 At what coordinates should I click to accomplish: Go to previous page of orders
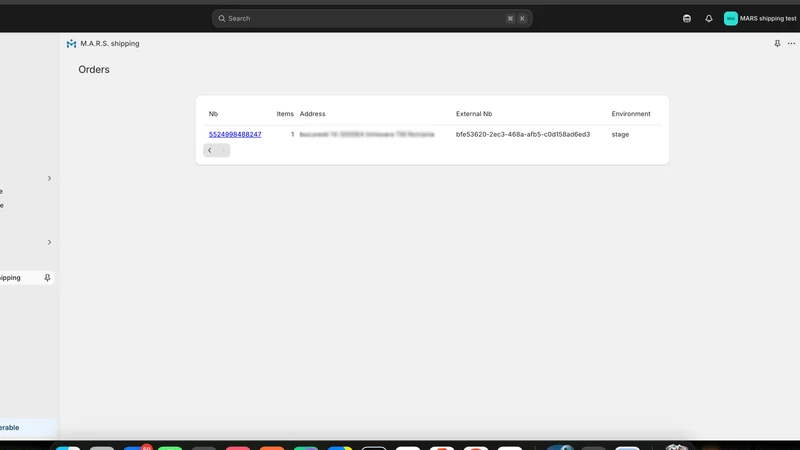click(x=210, y=150)
